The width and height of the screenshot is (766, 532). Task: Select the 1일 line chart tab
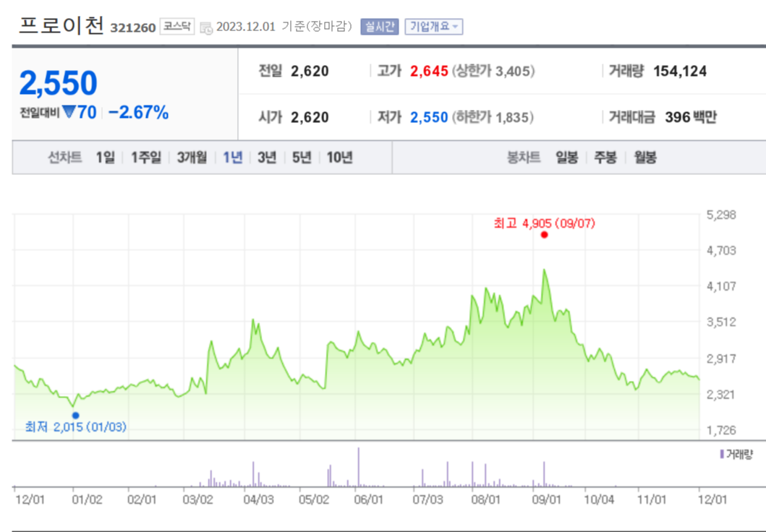pos(105,157)
